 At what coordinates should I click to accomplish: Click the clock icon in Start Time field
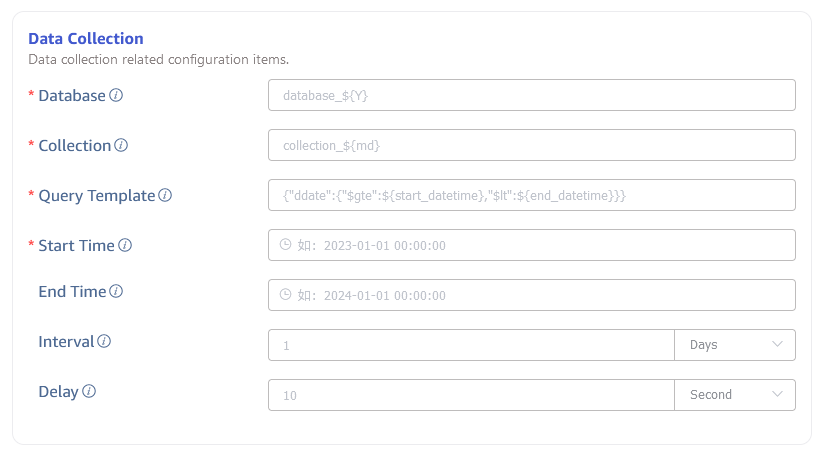tap(285, 245)
